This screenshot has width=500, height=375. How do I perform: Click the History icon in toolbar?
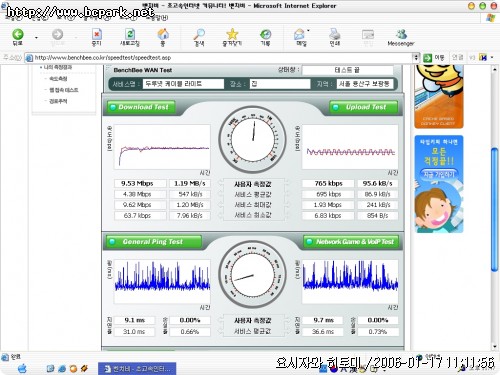pyautogui.click(x=265, y=34)
